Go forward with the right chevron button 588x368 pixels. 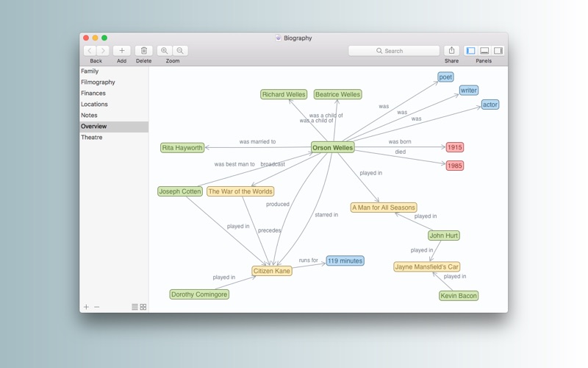[x=103, y=51]
